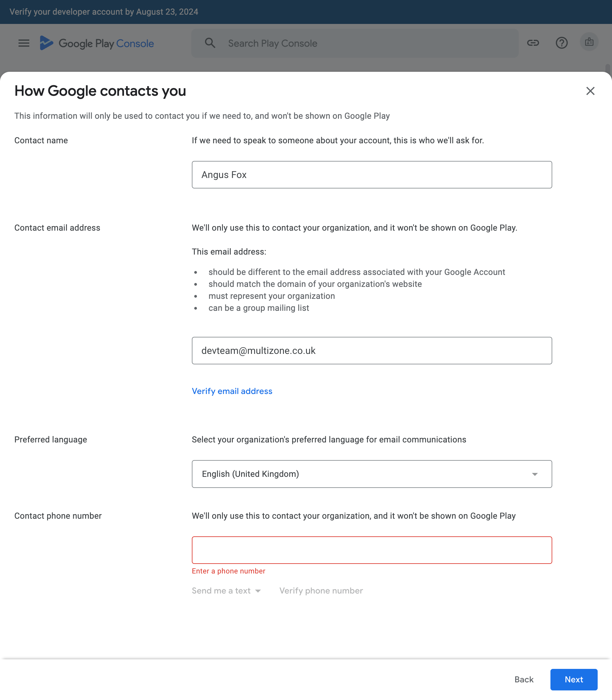This screenshot has height=700, width=612.
Task: Click Verify email address
Action: pyautogui.click(x=232, y=391)
